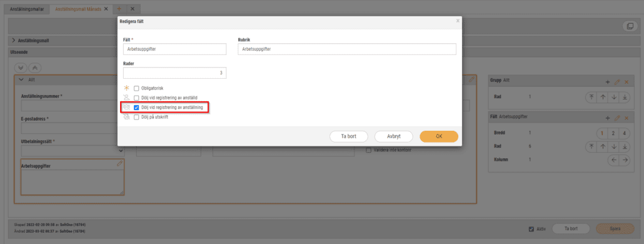Screen dimensions: 644x244
Task: Move group Rad to bottom
Action: pyautogui.click(x=625, y=98)
